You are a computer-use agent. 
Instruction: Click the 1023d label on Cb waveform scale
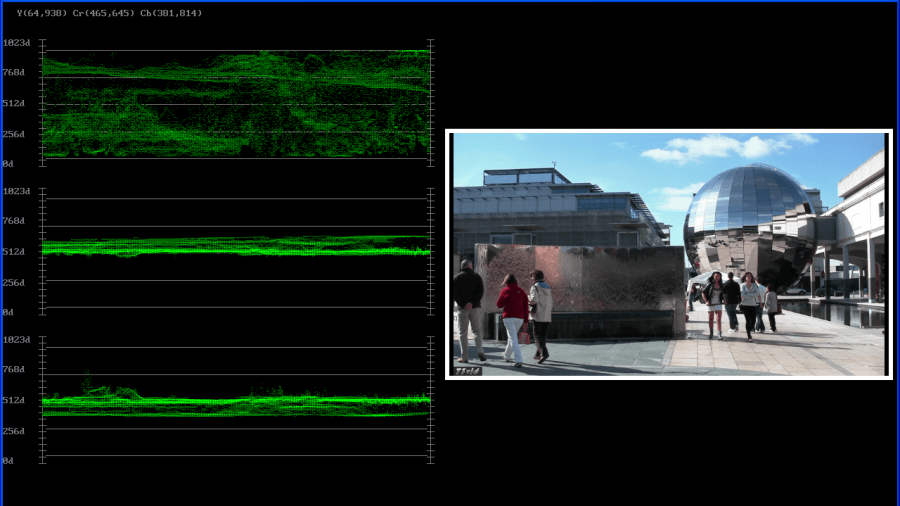pyautogui.click(x=17, y=340)
